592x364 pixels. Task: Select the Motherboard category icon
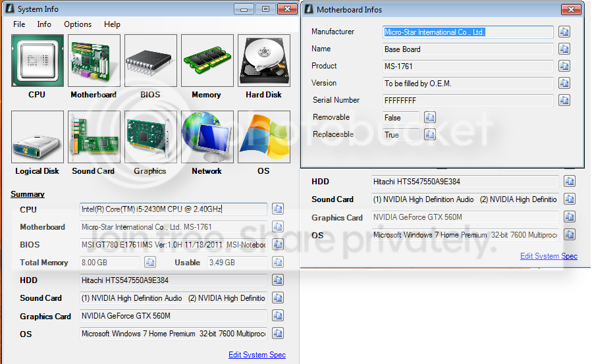pos(94,61)
